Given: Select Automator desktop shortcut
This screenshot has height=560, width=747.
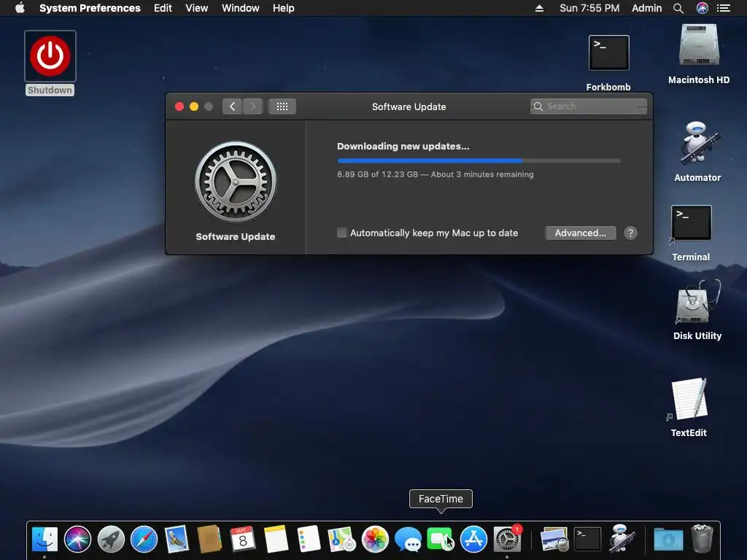Looking at the screenshot, I should 698,143.
